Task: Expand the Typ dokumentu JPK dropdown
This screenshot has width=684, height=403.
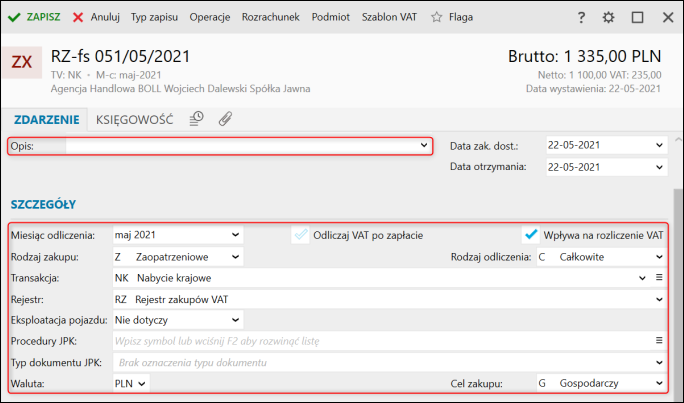Action: [x=659, y=362]
